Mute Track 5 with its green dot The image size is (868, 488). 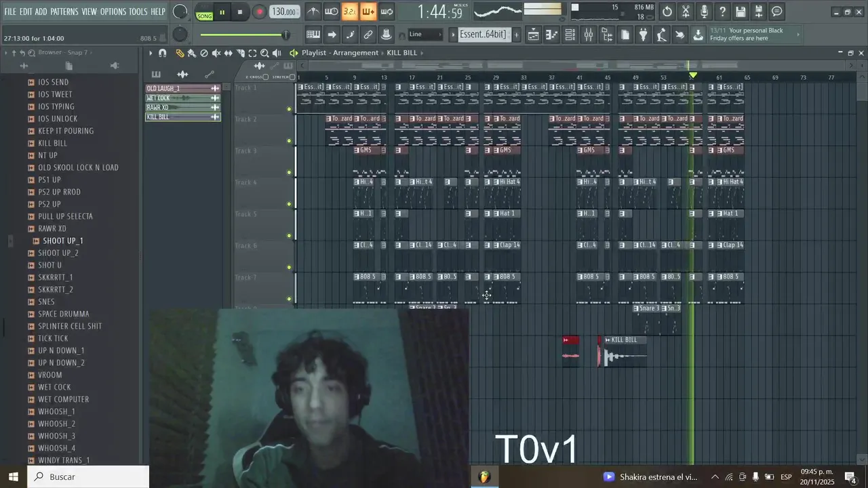click(x=289, y=236)
